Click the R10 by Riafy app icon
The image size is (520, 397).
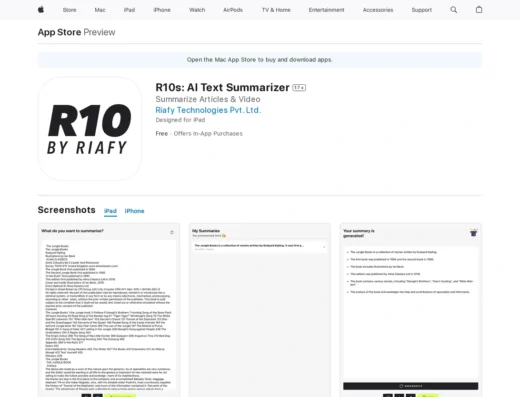click(x=90, y=129)
